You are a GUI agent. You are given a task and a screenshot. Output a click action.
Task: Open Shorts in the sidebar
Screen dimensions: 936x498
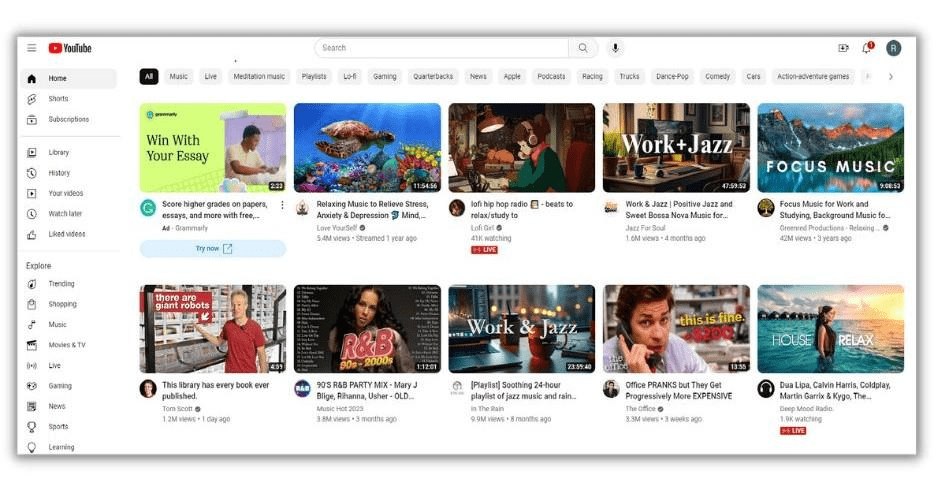(58, 99)
